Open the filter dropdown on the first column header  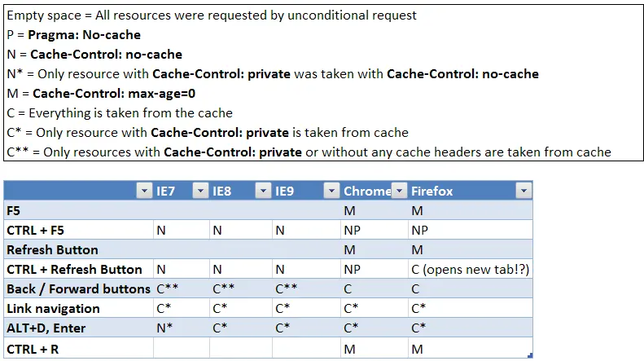point(144,191)
